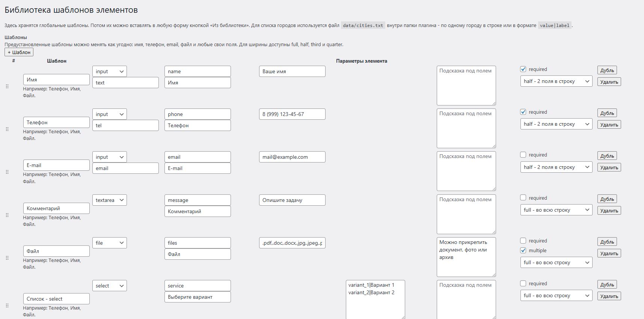Click drag handle icon of E-mail row
Viewport: 644px width, 319px height.
(x=7, y=172)
